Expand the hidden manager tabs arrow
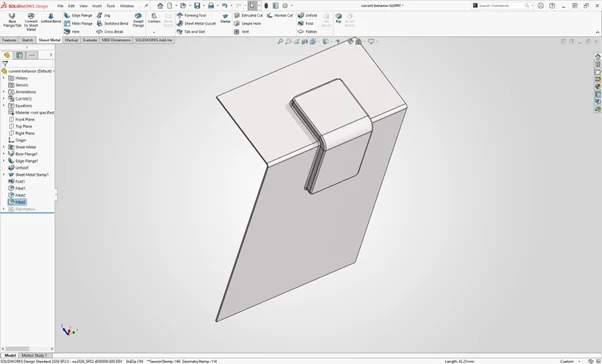The width and height of the screenshot is (602, 364). [51, 55]
